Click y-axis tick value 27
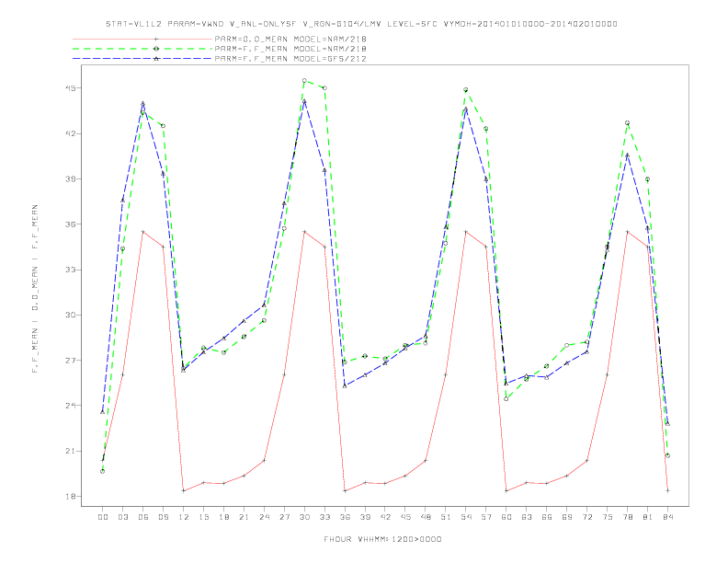Image resolution: width=728 pixels, height=563 pixels. [x=70, y=361]
